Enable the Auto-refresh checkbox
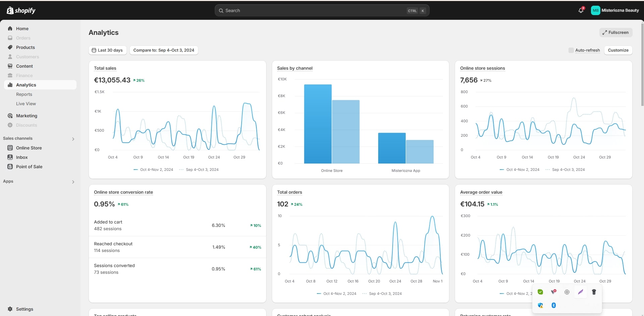 pos(571,50)
